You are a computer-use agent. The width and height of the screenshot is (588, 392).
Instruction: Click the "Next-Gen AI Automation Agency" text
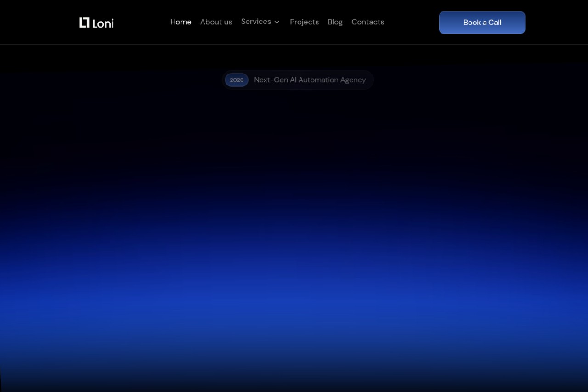pyautogui.click(x=310, y=80)
